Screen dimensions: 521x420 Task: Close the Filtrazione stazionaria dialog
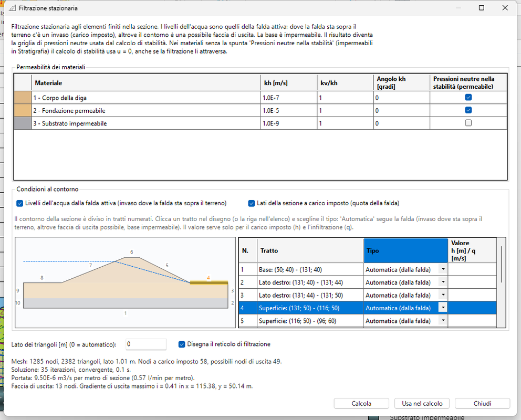pos(505,8)
